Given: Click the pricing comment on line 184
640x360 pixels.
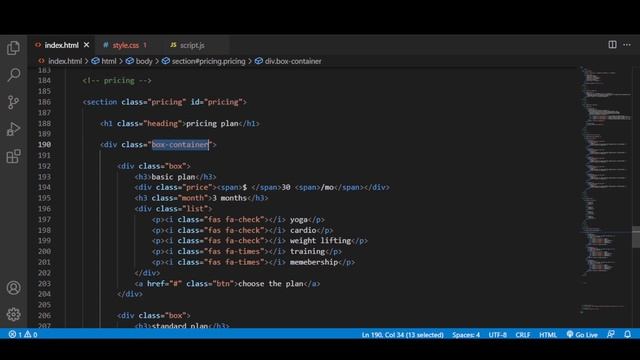Looking at the screenshot, I should pos(117,80).
